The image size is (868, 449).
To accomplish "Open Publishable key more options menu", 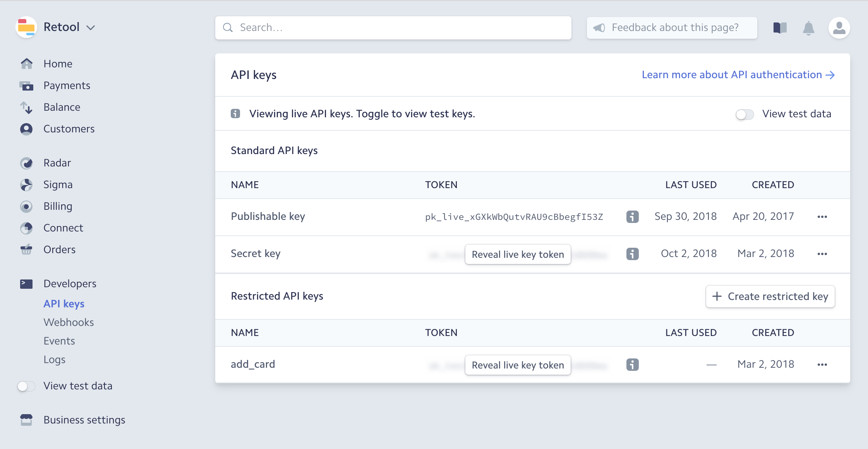I will [x=822, y=217].
